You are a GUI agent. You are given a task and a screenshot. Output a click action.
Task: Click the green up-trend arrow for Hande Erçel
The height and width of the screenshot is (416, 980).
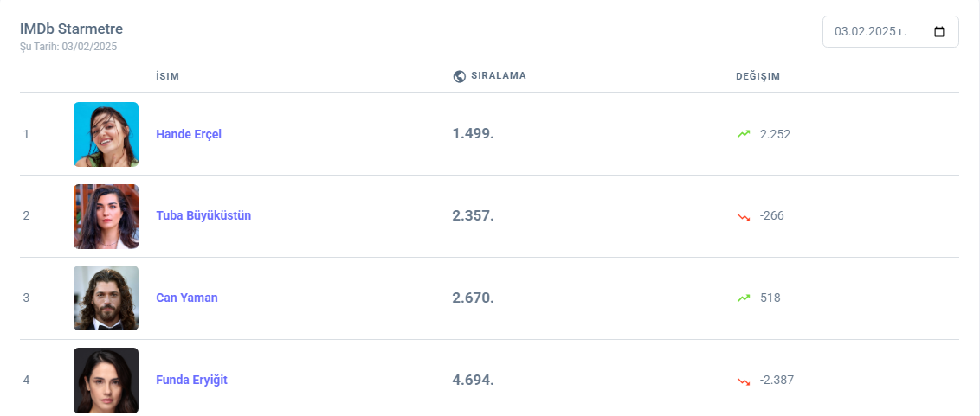click(744, 134)
